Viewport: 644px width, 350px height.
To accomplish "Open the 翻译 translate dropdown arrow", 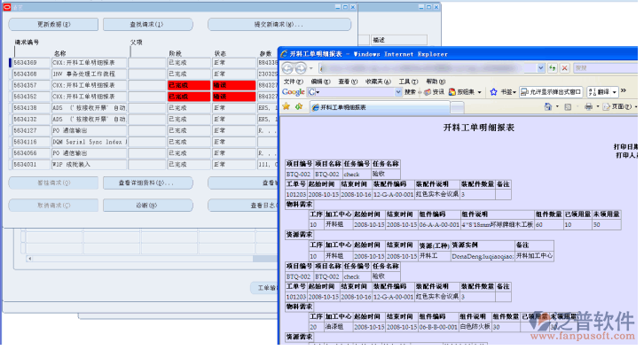I will point(615,92).
